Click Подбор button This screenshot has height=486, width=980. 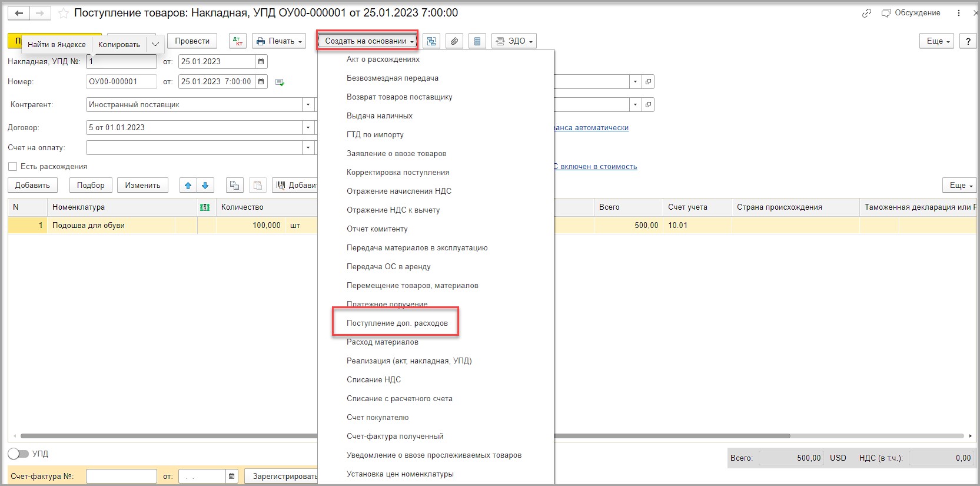tap(91, 185)
